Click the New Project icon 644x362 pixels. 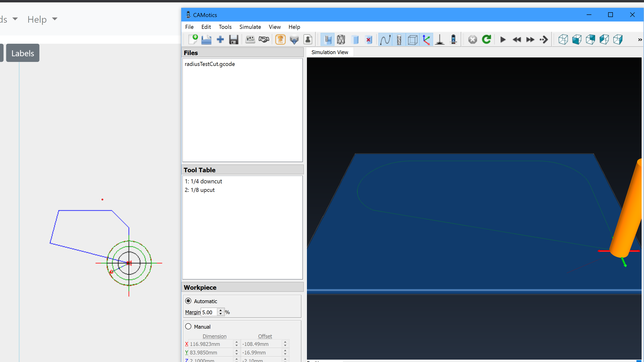[193, 39]
